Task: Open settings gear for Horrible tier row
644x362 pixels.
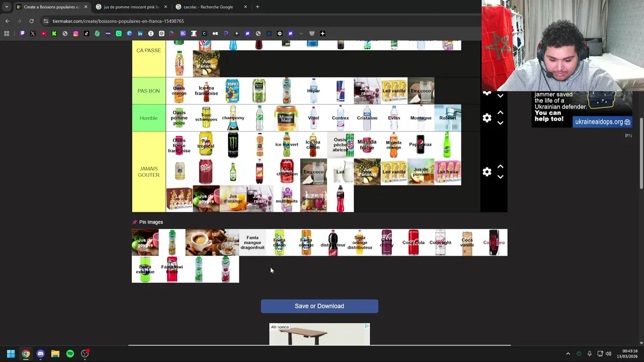Action: tap(487, 118)
